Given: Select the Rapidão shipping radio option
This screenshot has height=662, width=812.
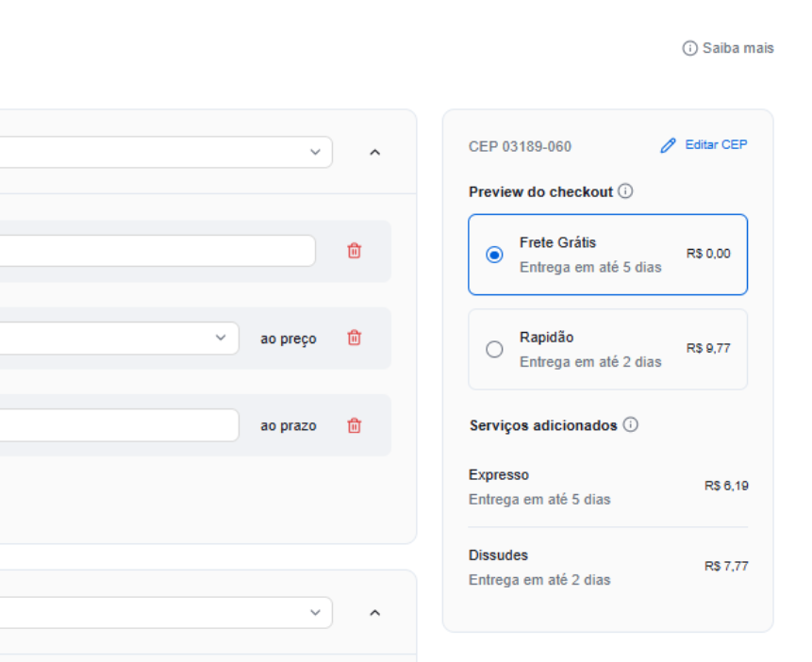Looking at the screenshot, I should [x=494, y=349].
